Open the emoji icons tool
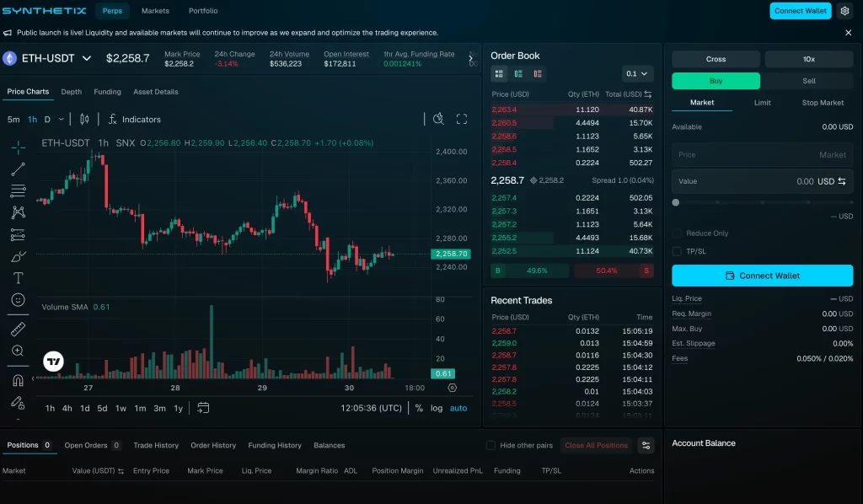 point(19,300)
